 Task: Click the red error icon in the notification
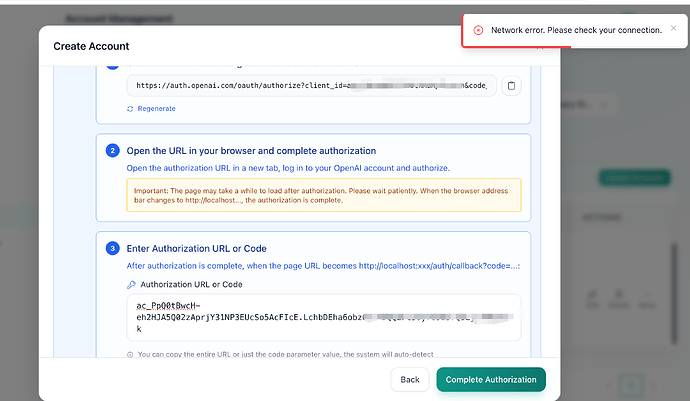coord(478,30)
